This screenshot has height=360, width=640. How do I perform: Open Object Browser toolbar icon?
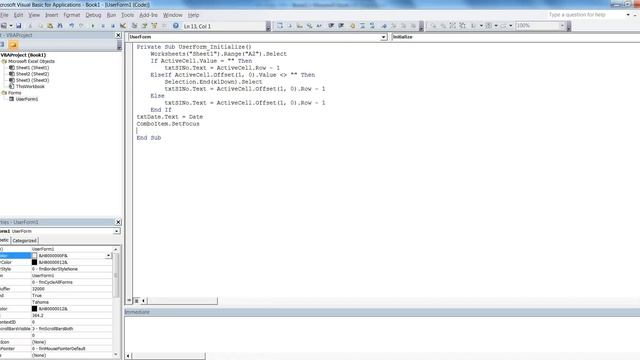(x=154, y=26)
